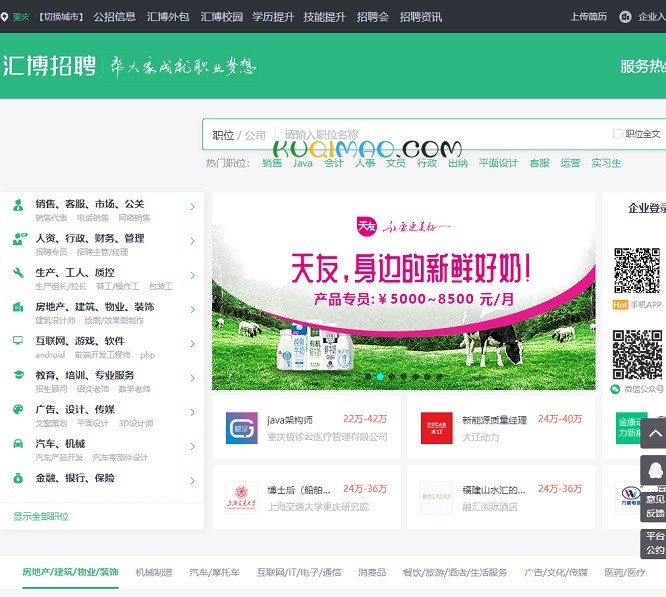Image resolution: width=666 pixels, height=597 pixels.
Task: Switch to the 汽车/摩托车 industry tab
Action: coord(214,572)
